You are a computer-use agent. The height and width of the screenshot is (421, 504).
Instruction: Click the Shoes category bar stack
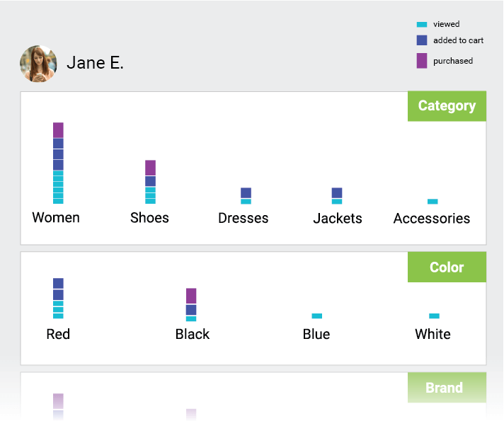150,182
